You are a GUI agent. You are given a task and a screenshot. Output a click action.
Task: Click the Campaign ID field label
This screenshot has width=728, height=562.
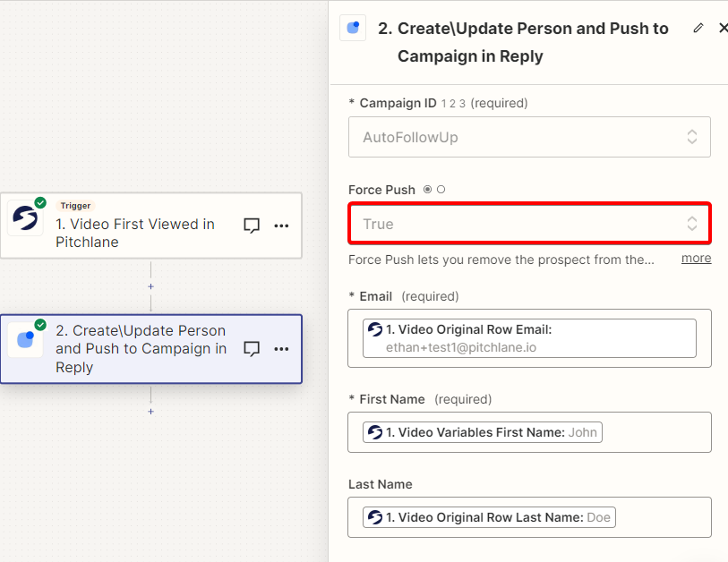[x=398, y=103]
